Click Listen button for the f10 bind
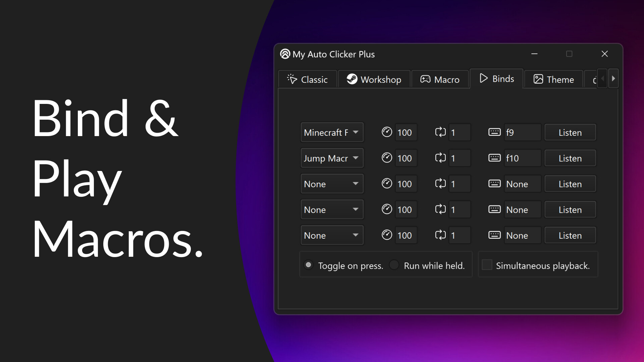Image resolution: width=644 pixels, height=362 pixels. 570,158
